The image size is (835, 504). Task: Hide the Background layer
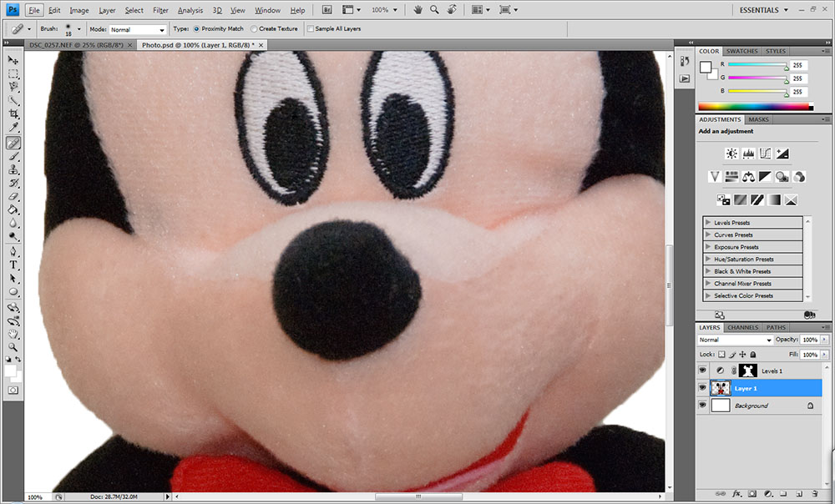702,405
